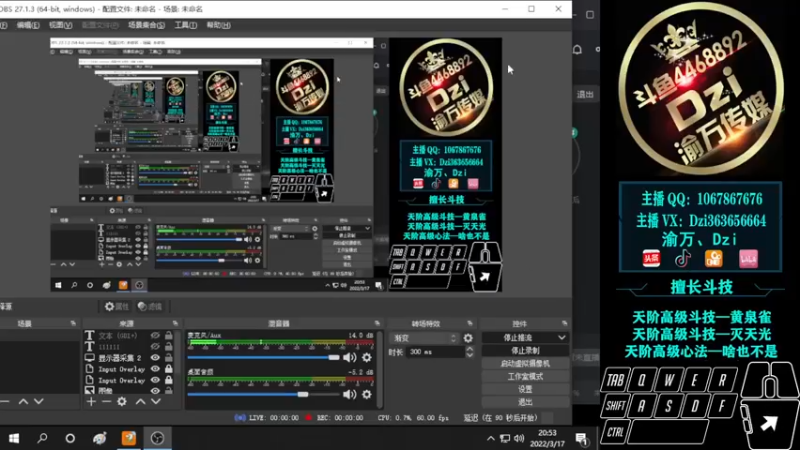The height and width of the screenshot is (450, 800).
Task: Toggle lock on 文本 (GDI+) source
Action: [169, 335]
